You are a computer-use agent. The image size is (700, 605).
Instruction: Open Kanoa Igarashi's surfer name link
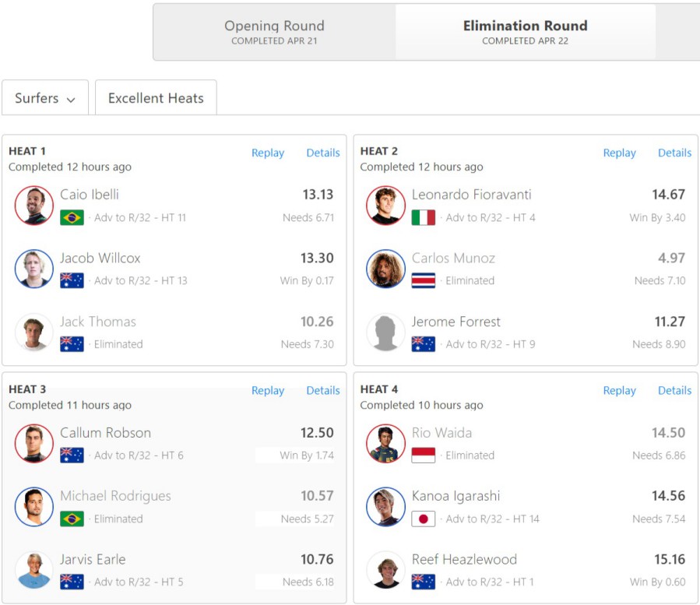[x=456, y=496]
